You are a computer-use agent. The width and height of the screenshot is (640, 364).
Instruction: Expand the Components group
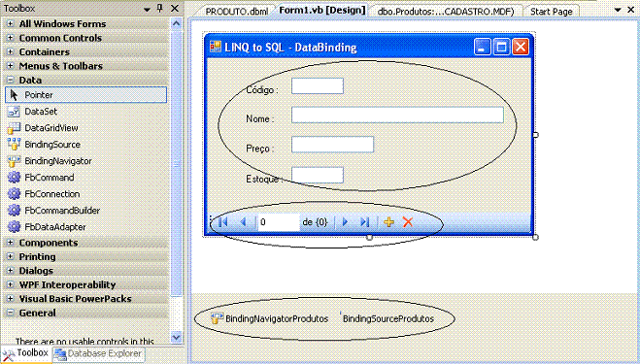pyautogui.click(x=11, y=243)
